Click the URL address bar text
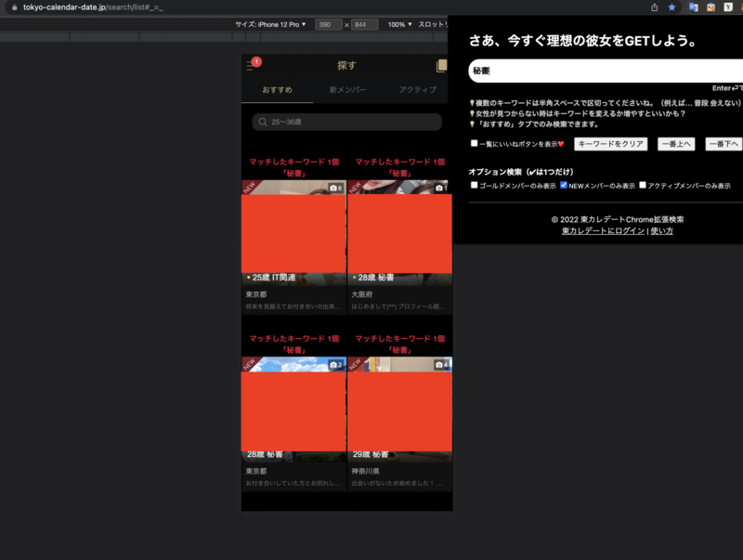The image size is (743, 560). point(93,7)
